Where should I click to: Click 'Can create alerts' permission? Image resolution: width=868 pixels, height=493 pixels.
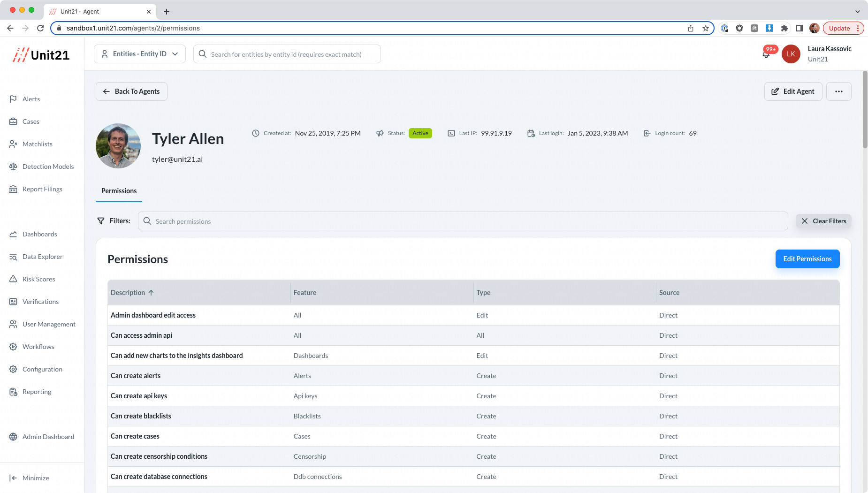136,376
